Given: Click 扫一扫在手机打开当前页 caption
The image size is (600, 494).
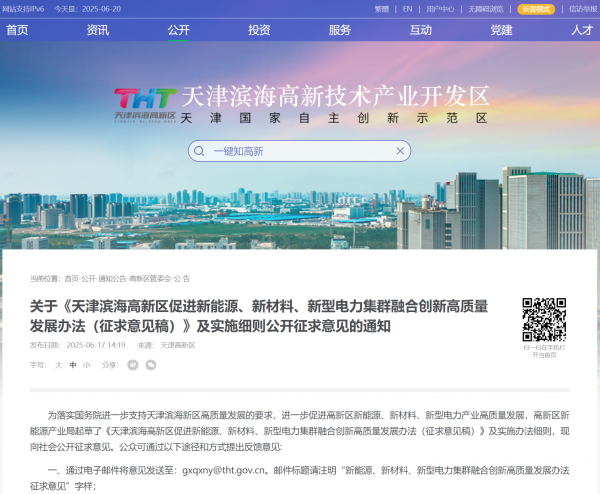Looking at the screenshot, I should (544, 351).
